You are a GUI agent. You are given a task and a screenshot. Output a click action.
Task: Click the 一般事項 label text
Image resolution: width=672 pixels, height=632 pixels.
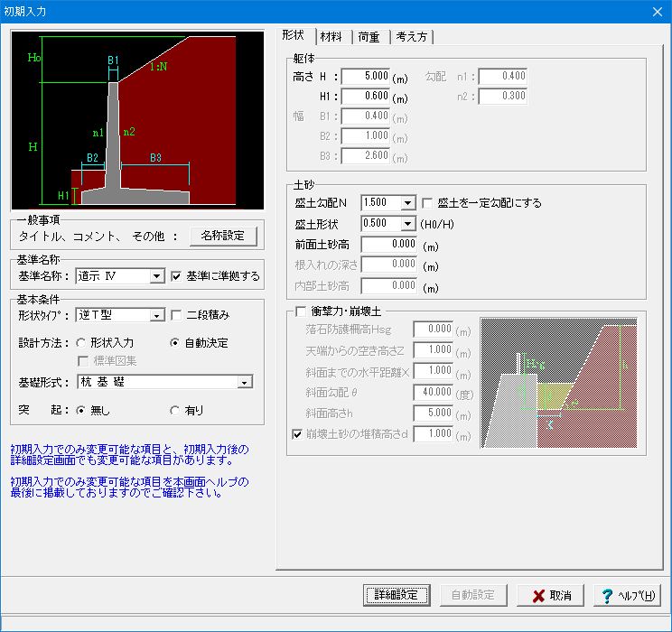(x=38, y=220)
